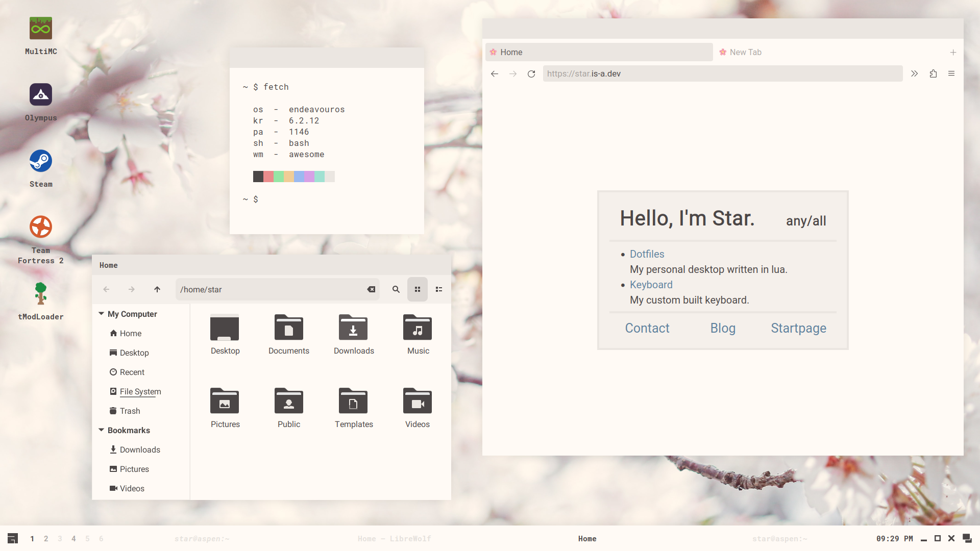Click the red color block in terminal
Screen dimensions: 980x551
tap(268, 177)
